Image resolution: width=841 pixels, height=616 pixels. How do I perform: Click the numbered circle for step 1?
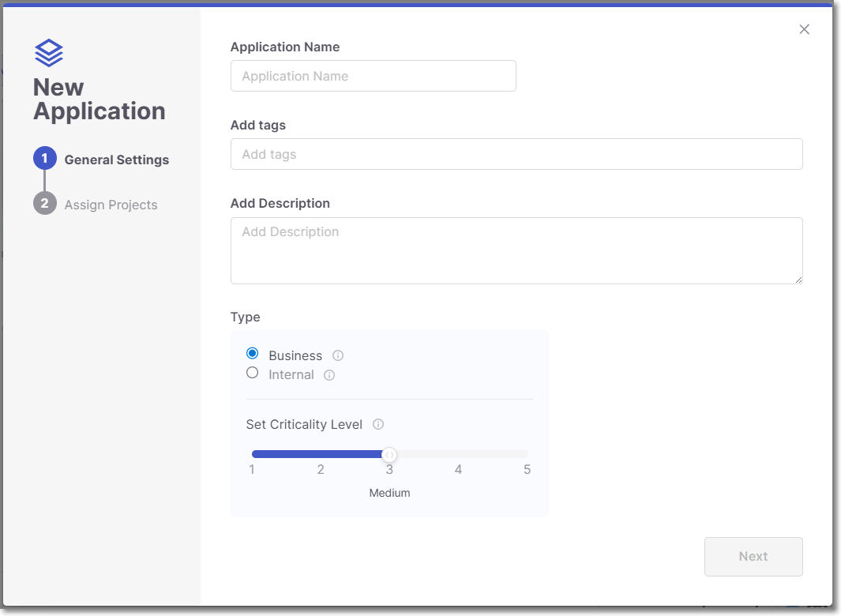coord(45,158)
